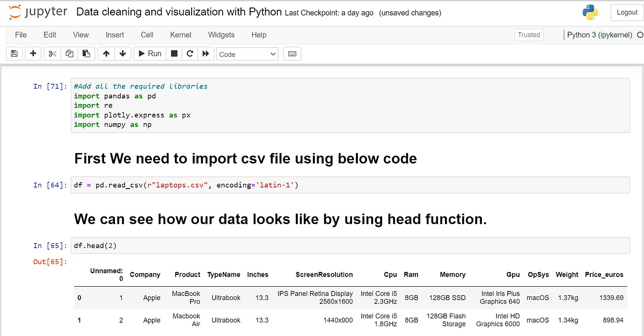This screenshot has height=336, width=644.
Task: Click the Intel Iris Plus Graphics 640 cell
Action: tap(500, 297)
